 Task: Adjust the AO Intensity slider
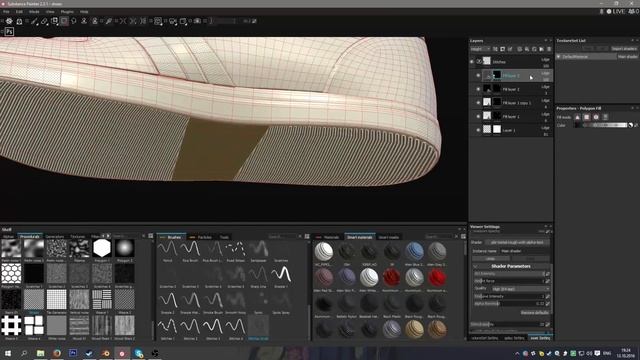(509, 273)
